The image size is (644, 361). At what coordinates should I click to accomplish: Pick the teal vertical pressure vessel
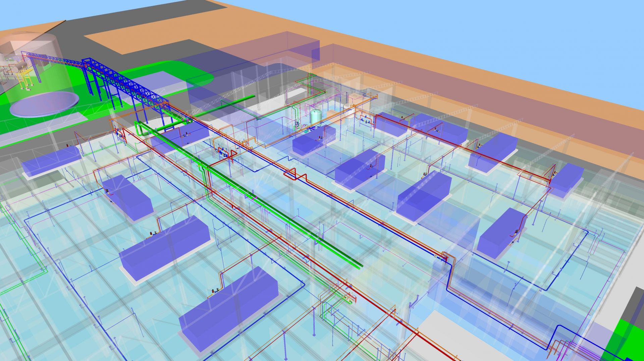coord(315,115)
